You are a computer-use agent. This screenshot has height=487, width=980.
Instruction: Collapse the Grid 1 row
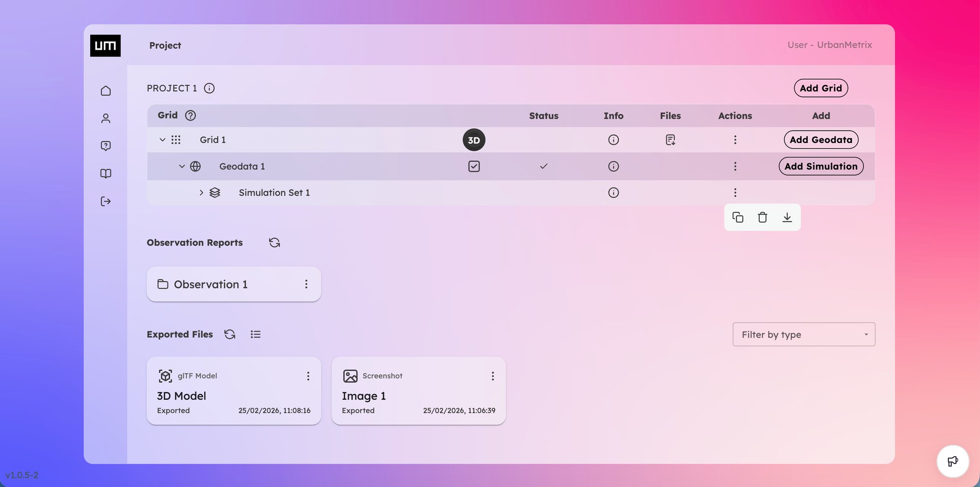click(162, 140)
